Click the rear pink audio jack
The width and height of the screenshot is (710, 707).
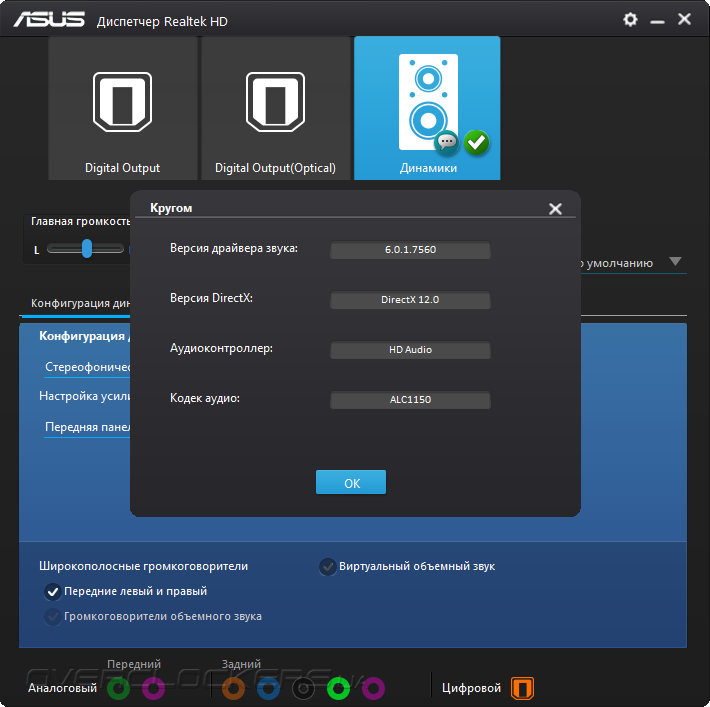click(373, 688)
